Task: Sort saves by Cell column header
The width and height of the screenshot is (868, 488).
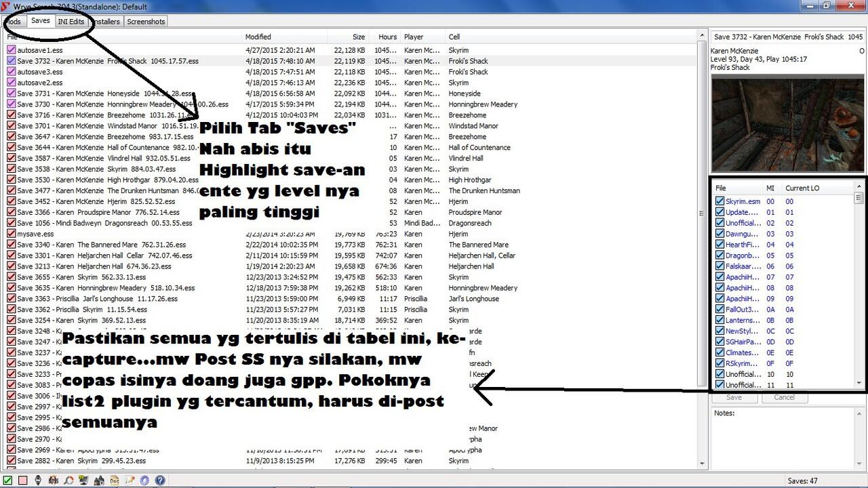Action: [570, 37]
